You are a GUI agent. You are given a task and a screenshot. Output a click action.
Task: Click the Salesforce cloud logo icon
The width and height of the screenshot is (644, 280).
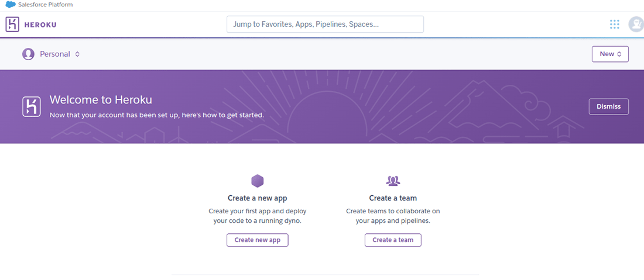pos(11,5)
